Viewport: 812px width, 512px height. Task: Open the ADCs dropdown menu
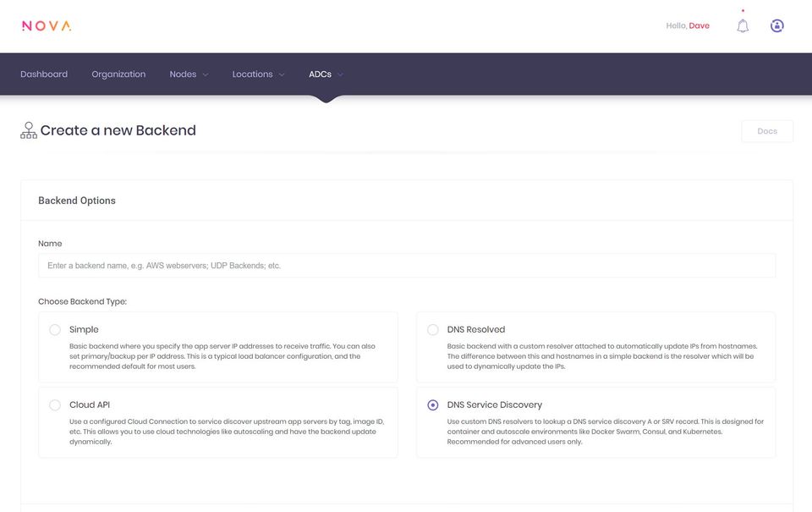coord(326,74)
